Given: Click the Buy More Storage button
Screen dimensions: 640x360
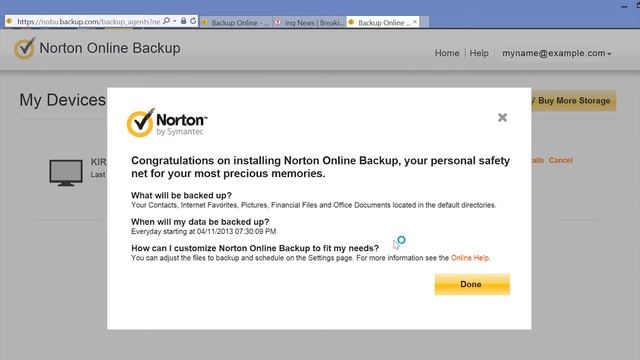Looking at the screenshot, I should (573, 100).
